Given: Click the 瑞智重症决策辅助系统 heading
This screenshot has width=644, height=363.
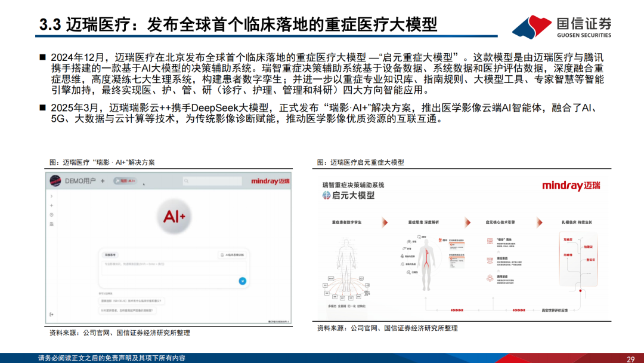Looking at the screenshot, I should pyautogui.click(x=353, y=185).
